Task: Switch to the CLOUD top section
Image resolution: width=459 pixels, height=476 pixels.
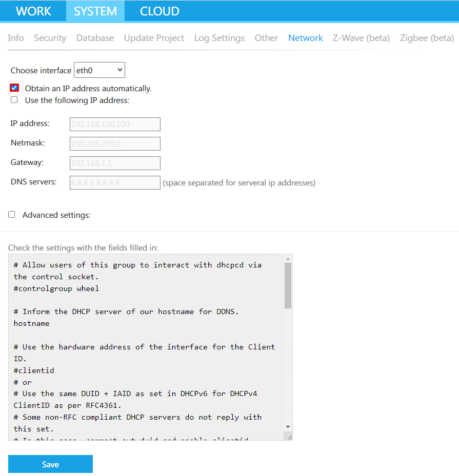Action: (159, 11)
